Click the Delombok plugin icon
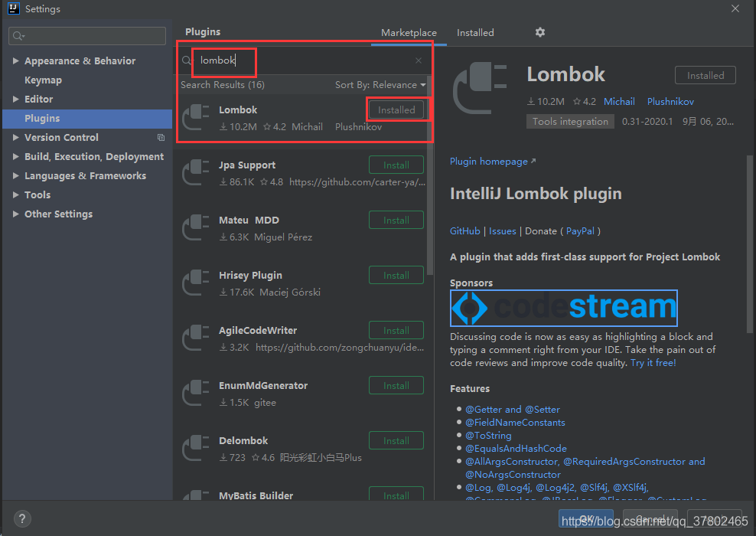The image size is (756, 536). tap(196, 448)
